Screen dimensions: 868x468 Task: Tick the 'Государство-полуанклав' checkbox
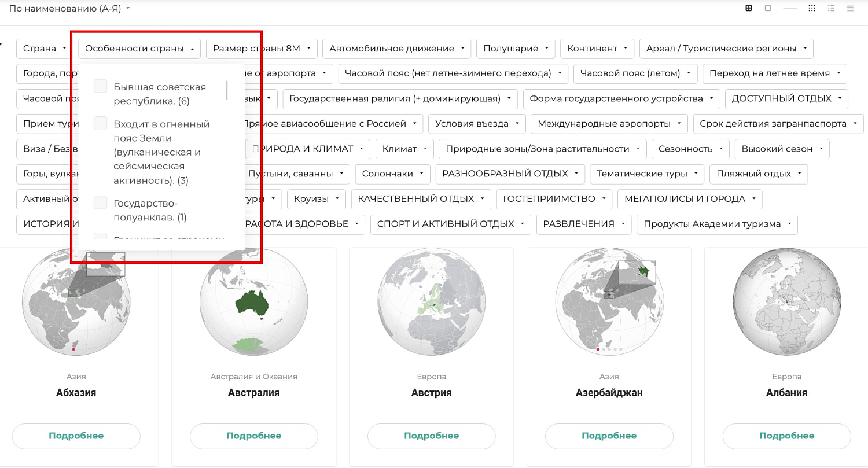pos(101,202)
